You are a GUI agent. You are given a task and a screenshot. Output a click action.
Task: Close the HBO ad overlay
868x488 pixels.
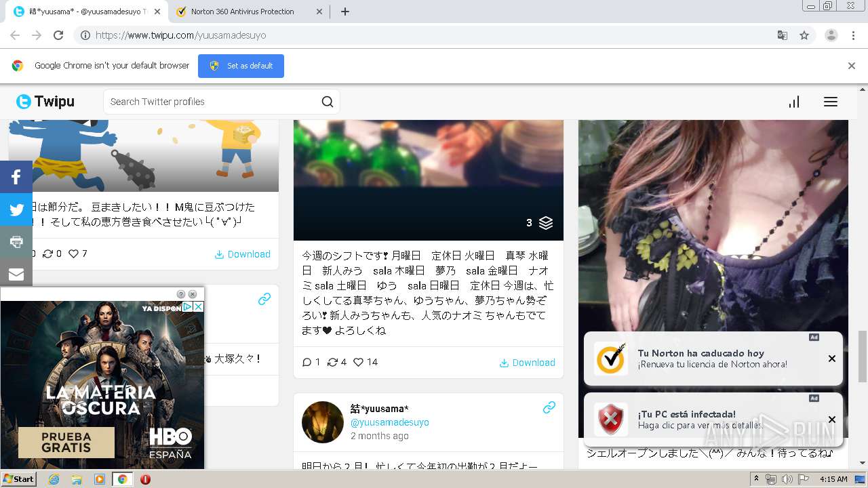[x=193, y=294]
